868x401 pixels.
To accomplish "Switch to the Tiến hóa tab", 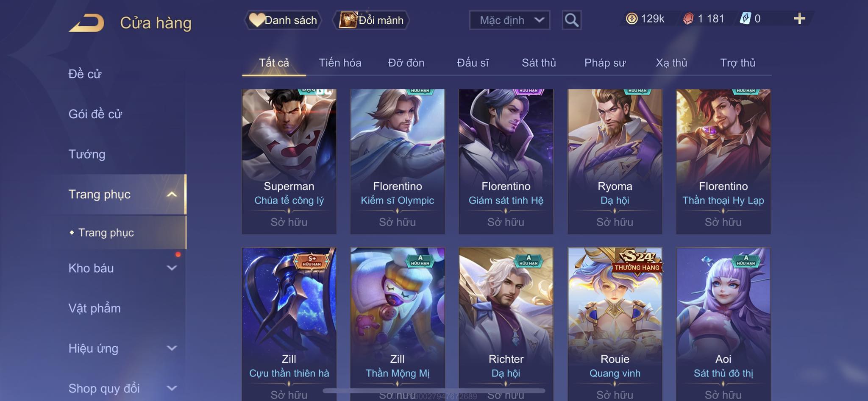I will click(340, 63).
